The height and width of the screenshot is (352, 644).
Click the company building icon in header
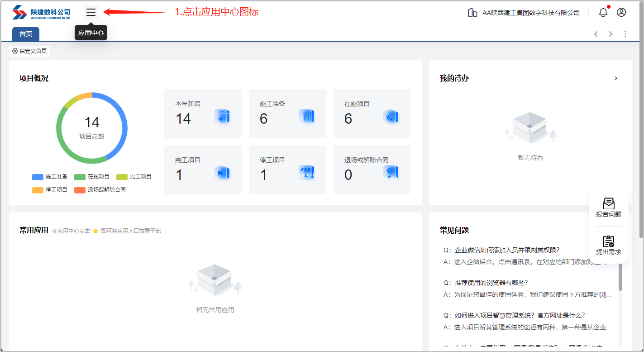click(472, 12)
